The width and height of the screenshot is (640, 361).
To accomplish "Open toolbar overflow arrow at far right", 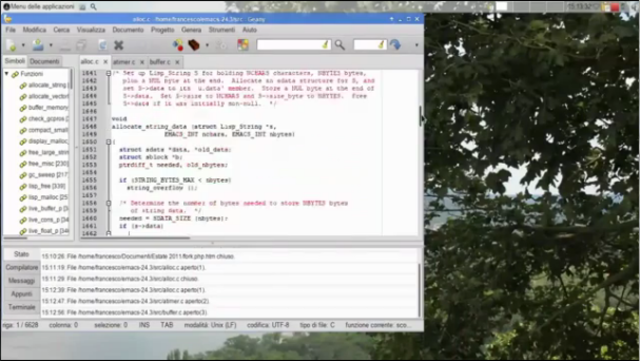I will (417, 45).
